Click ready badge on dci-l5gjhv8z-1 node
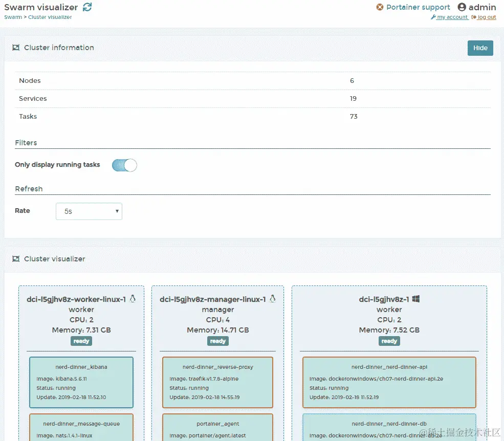Screen dimensions: 504x441 coord(389,341)
